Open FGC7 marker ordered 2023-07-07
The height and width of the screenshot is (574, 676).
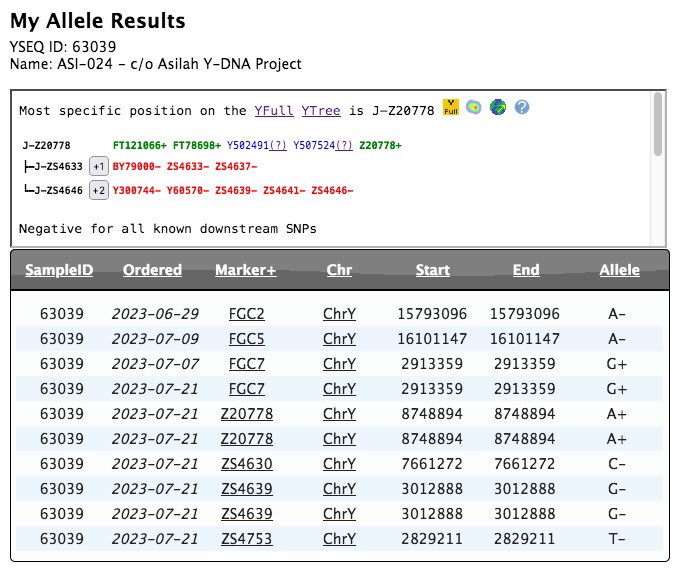(247, 364)
